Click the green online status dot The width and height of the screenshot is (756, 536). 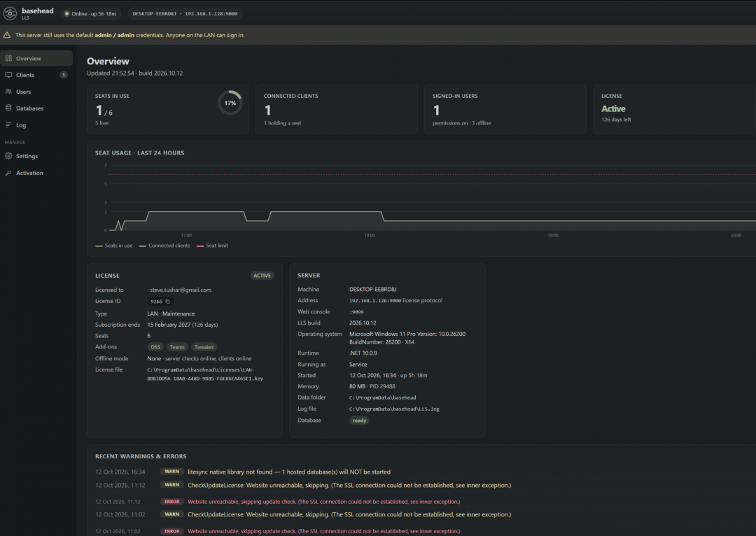(67, 13)
